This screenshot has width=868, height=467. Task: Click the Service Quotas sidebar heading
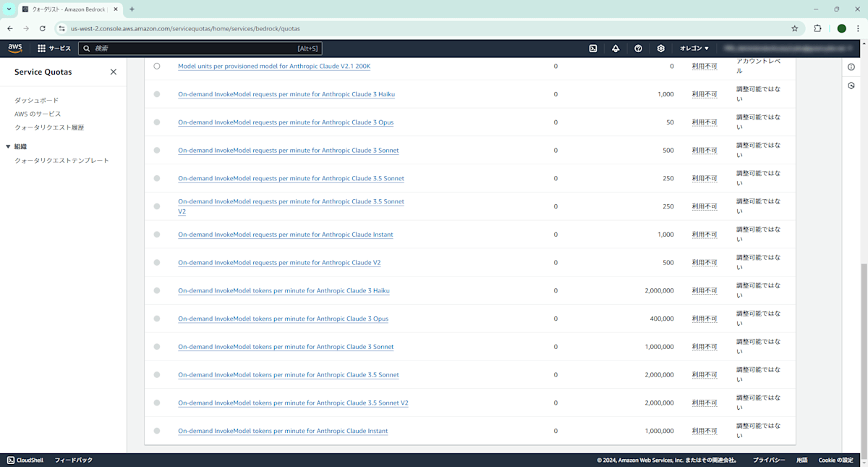point(43,72)
